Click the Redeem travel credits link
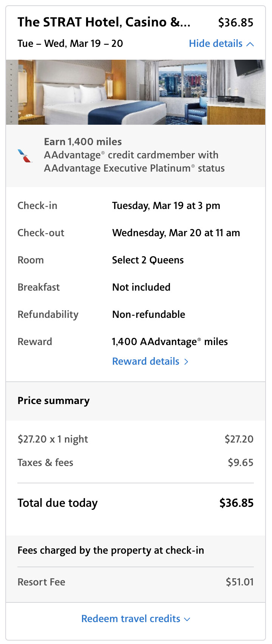The image size is (272, 644). (x=131, y=619)
